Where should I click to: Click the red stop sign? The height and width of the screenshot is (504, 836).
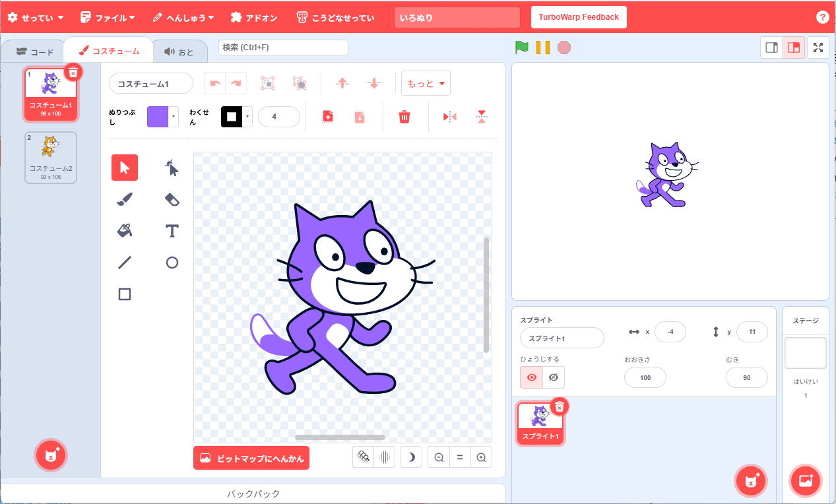click(563, 47)
